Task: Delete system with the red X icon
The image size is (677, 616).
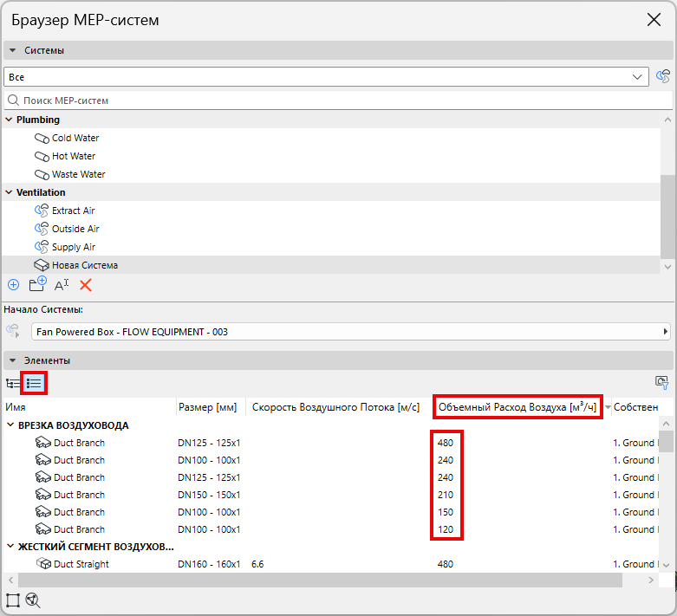Action: pos(86,285)
